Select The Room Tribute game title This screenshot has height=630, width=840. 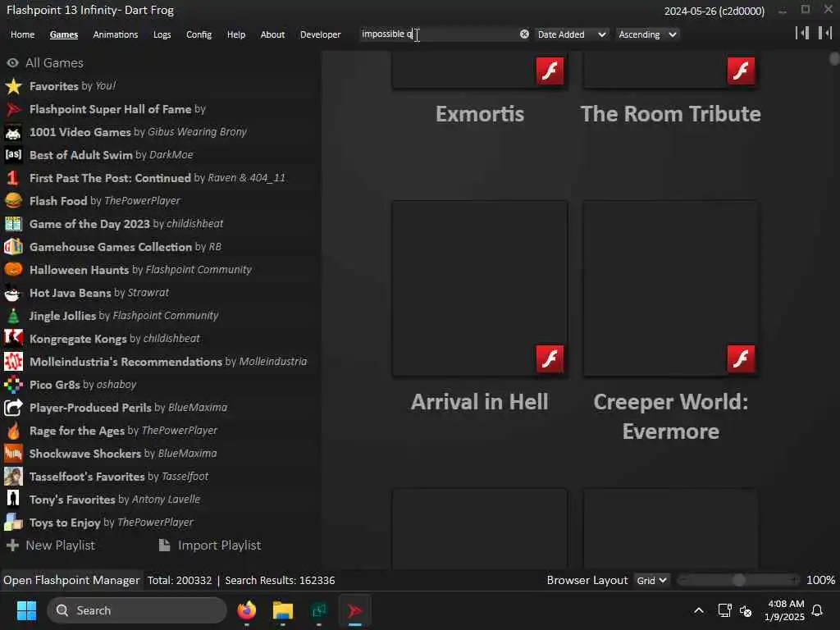(x=670, y=114)
